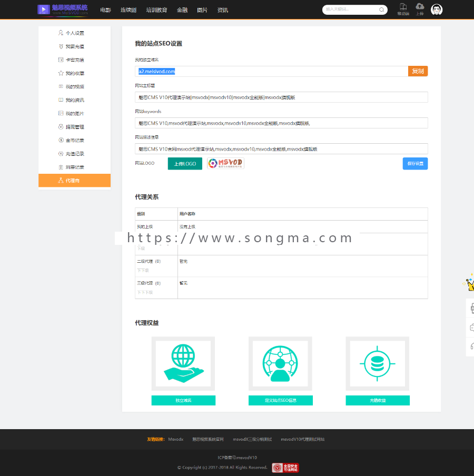This screenshot has height=476, width=474.
Task: Click the 定义站点SEO信息 button
Action: tap(281, 400)
